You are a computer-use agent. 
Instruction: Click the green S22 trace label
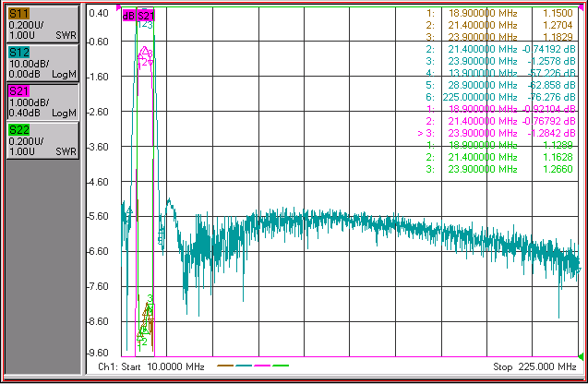click(x=18, y=130)
